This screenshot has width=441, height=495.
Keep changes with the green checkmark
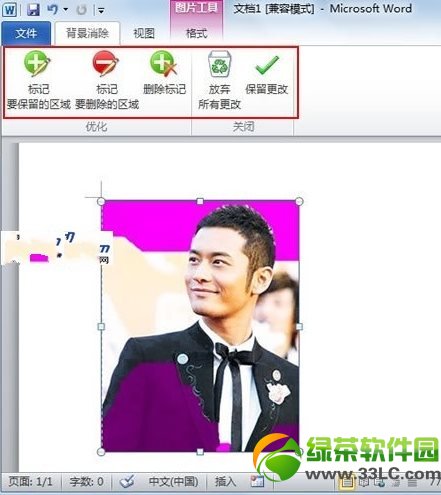coord(266,73)
